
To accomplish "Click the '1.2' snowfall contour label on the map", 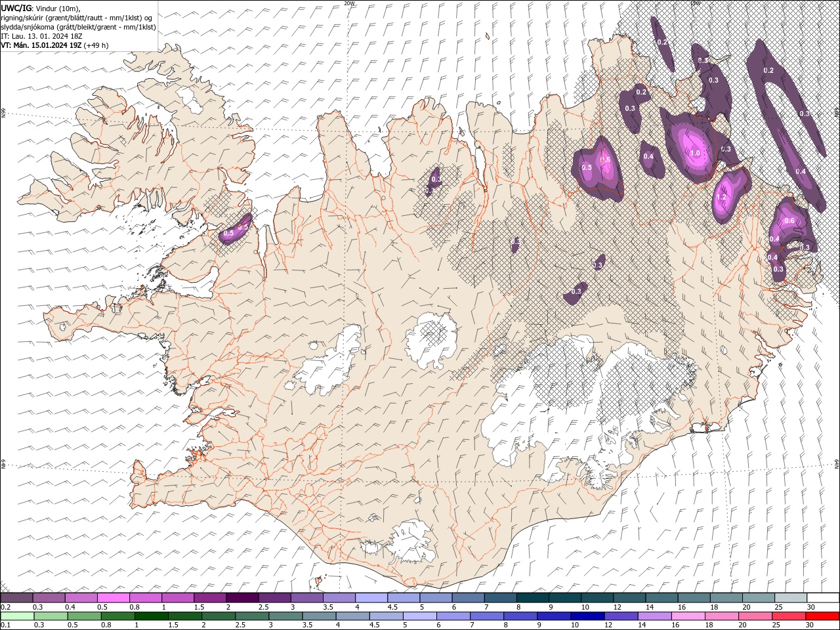I will coord(721,197).
